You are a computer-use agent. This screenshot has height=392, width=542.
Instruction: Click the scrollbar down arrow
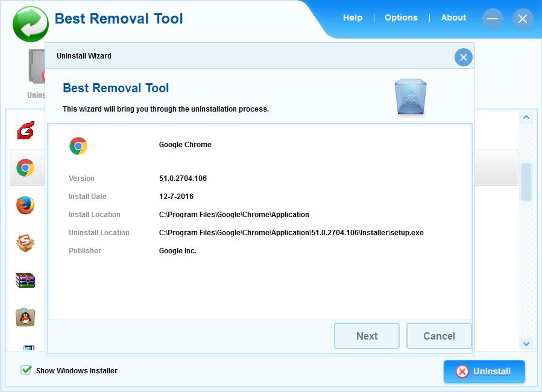[x=526, y=344]
